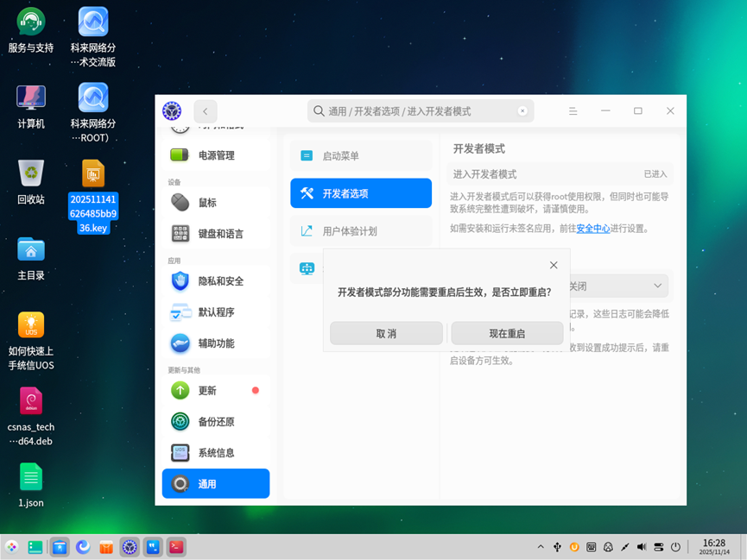747x560 pixels.
Task: Open the hamburger menu in the title bar
Action: pos(573,110)
